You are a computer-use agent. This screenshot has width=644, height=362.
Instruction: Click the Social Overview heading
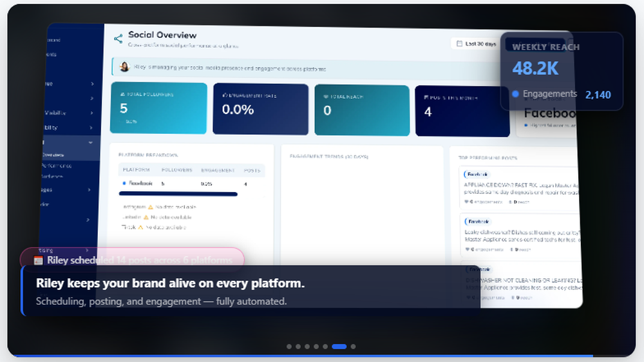coord(162,35)
